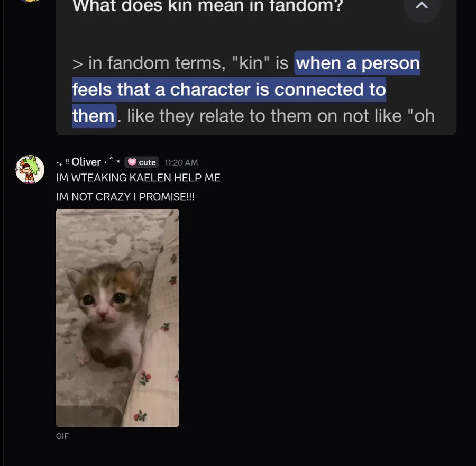Click the partially visible avatar at the top left
Viewport: 476px width, 466px height.
[30, 2]
